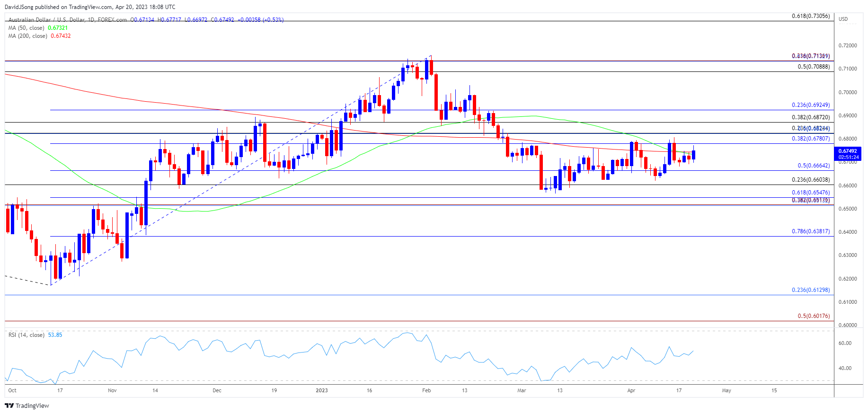Select the RSI (14, close) indicator legend
The width and height of the screenshot is (868, 414).
click(x=27, y=335)
